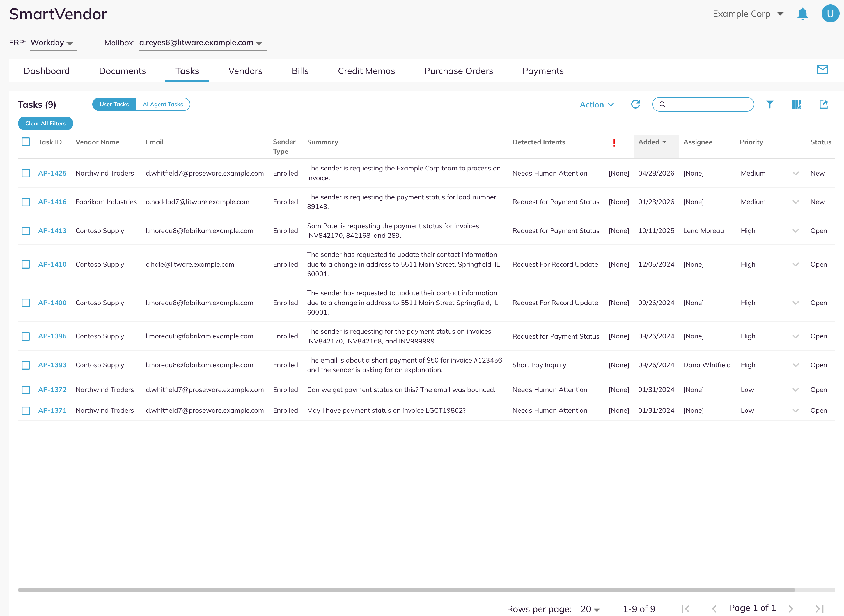Click the user avatar icon
The image size is (844, 616).
(830, 14)
